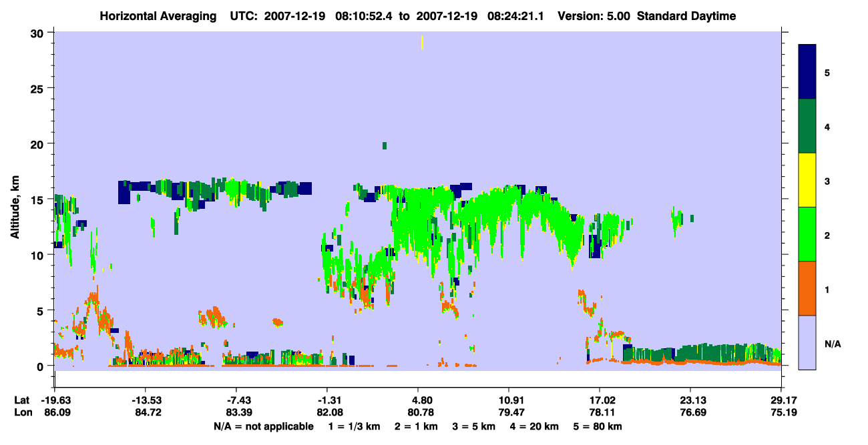This screenshot has height=445, width=868.
Task: Click the colorbar label 3
Action: (x=827, y=180)
